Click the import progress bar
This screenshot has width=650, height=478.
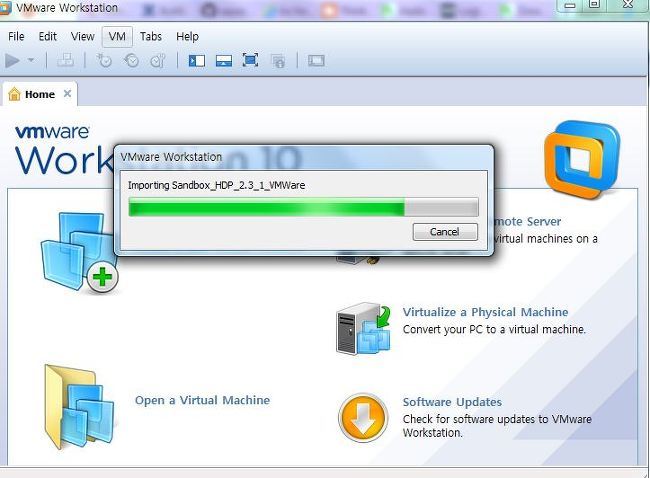point(303,207)
